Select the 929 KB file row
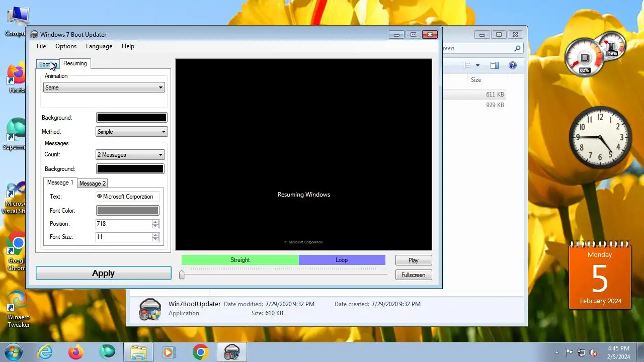 [474, 105]
